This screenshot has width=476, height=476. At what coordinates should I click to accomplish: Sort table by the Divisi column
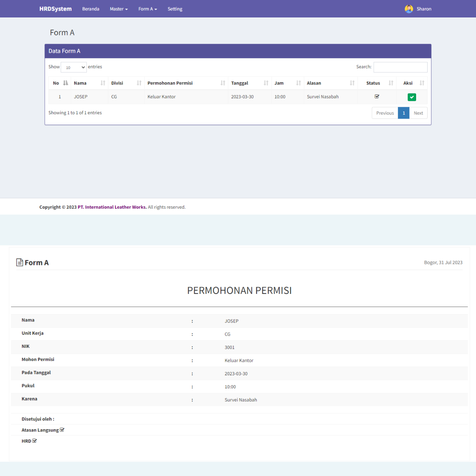pyautogui.click(x=126, y=83)
